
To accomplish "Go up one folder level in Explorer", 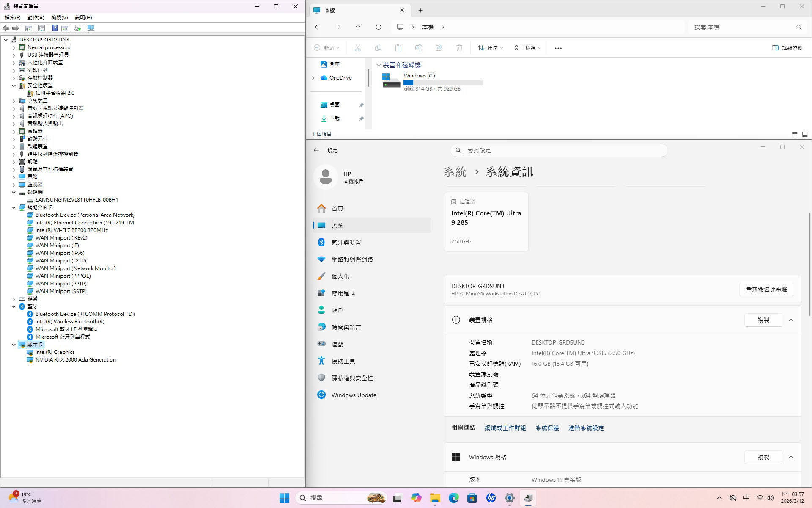I will (358, 27).
